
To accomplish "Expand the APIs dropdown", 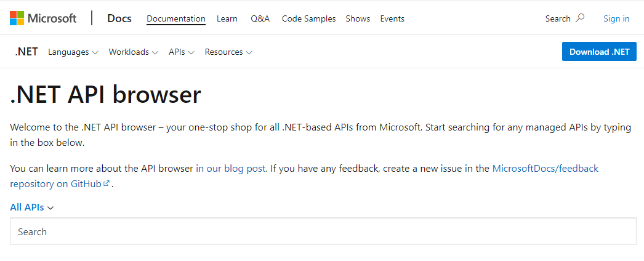I will tap(181, 52).
